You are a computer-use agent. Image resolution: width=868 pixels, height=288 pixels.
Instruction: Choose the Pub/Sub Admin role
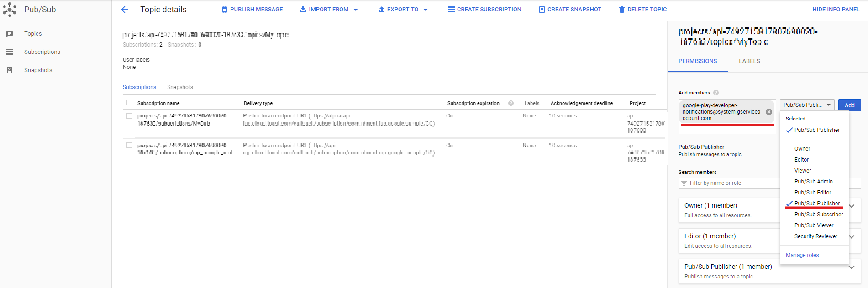pyautogui.click(x=814, y=182)
